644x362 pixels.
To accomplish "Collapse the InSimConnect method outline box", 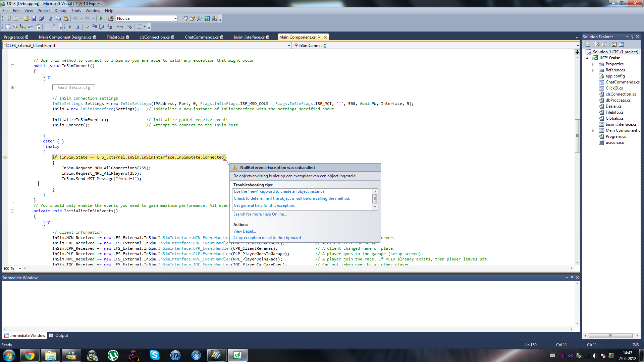I will click(12, 66).
